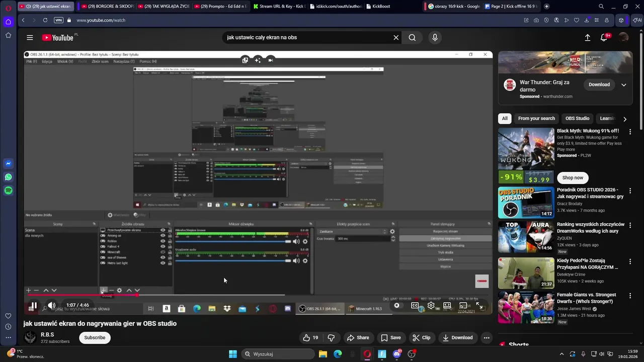Screen dimensions: 644x362
Task: Click Shop now on the Wukong ad
Action: (573, 177)
